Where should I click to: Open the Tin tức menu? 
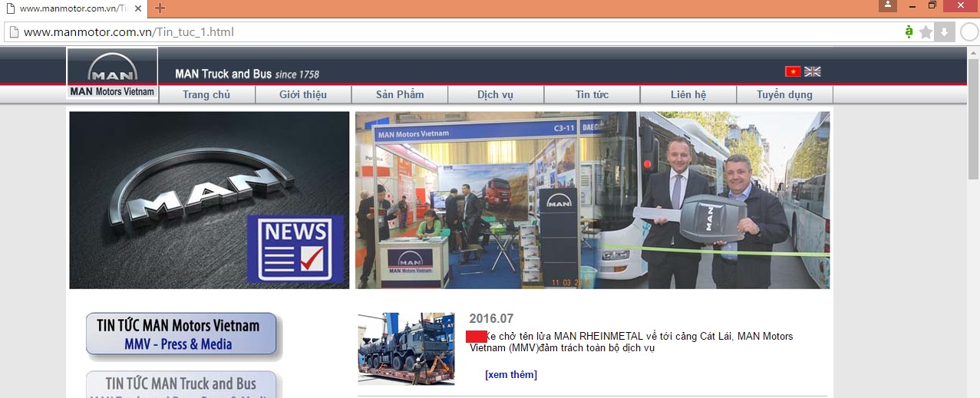(x=592, y=94)
